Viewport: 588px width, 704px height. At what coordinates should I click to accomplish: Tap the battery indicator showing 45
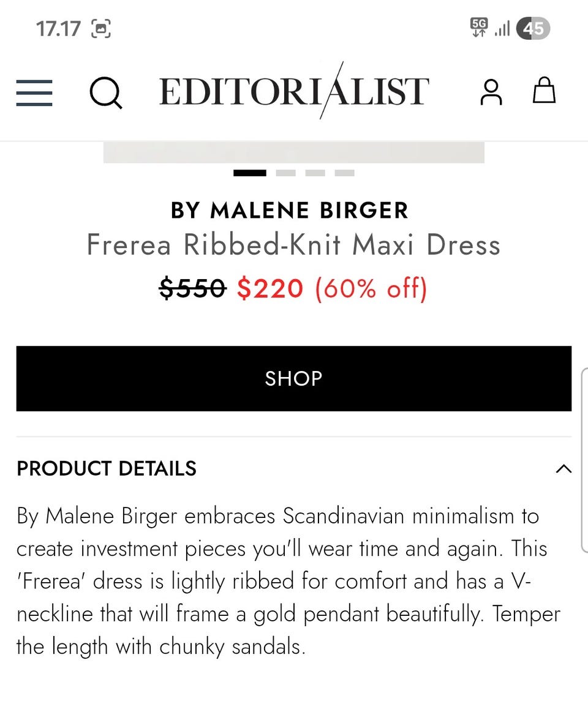pyautogui.click(x=533, y=28)
